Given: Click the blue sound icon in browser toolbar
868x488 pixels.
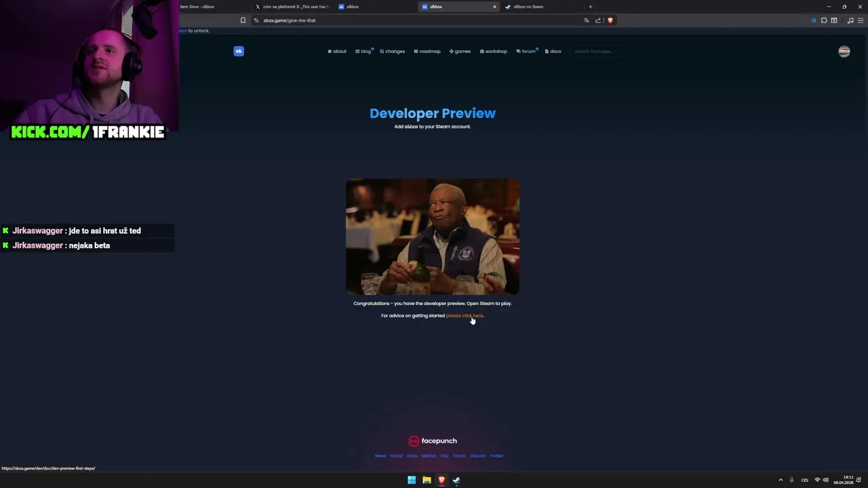Looking at the screenshot, I should [x=814, y=20].
